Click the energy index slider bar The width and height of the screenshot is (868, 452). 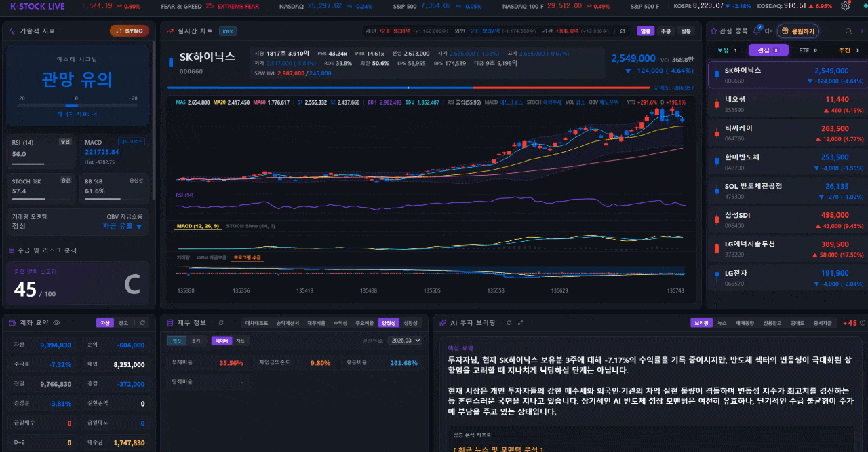(77, 105)
